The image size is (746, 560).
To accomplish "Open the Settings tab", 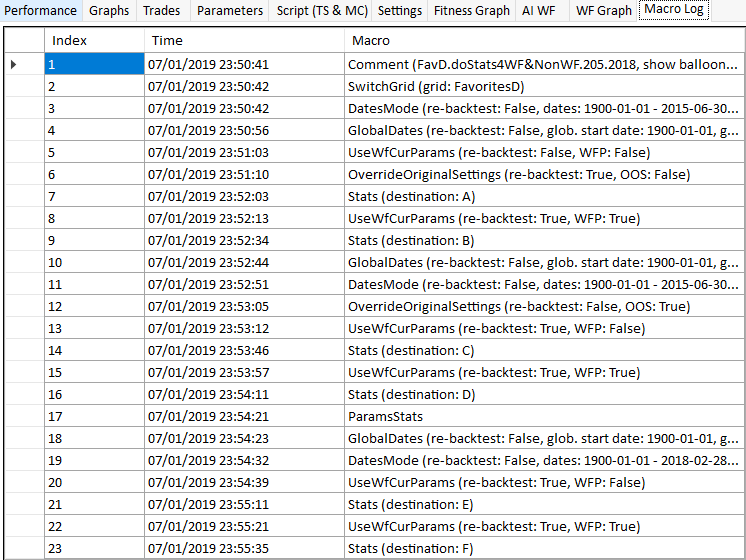I will click(400, 11).
